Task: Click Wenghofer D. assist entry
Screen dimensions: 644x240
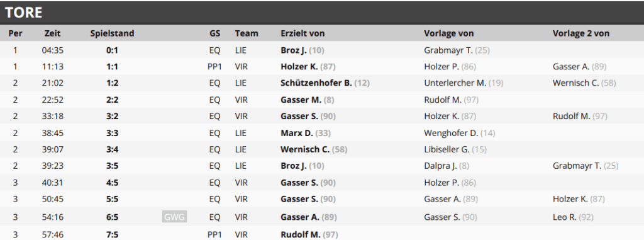Action: point(451,133)
